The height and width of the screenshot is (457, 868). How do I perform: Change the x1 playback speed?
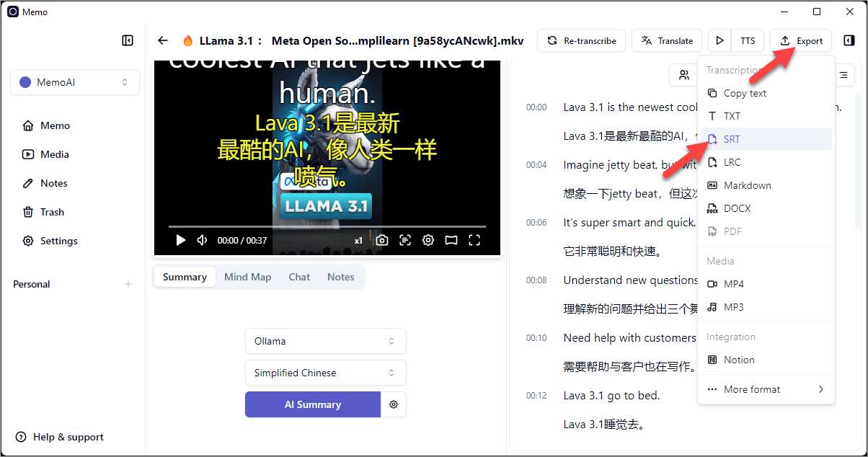(x=358, y=241)
